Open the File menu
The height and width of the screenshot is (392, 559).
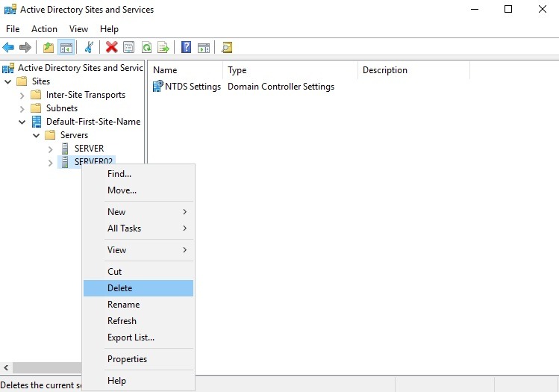pyautogui.click(x=13, y=29)
